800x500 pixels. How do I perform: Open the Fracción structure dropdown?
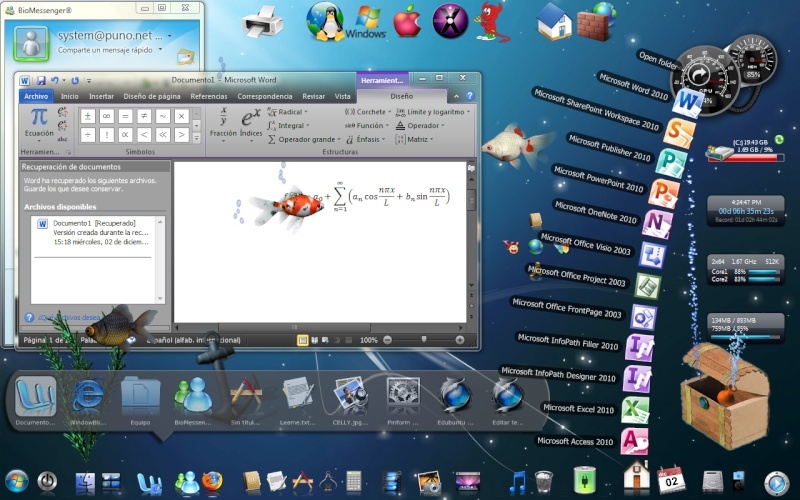pos(223,126)
